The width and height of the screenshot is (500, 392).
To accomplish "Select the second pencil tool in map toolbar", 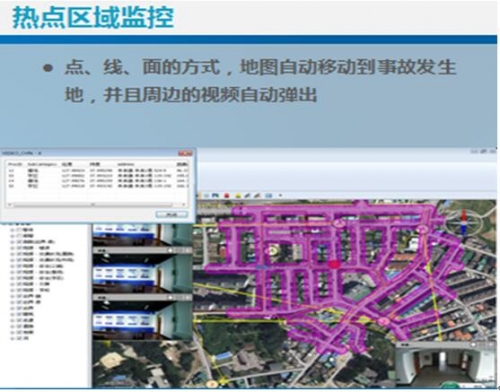I will (x=257, y=195).
